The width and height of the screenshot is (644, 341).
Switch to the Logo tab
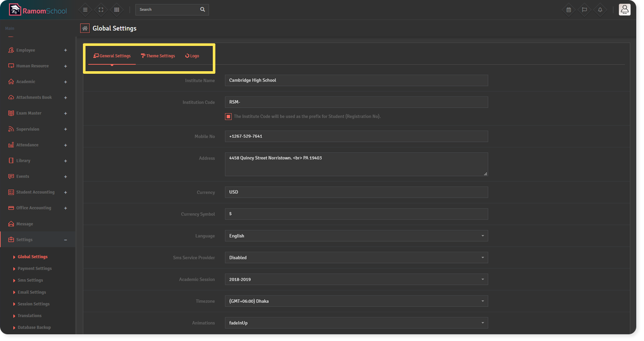coord(192,56)
